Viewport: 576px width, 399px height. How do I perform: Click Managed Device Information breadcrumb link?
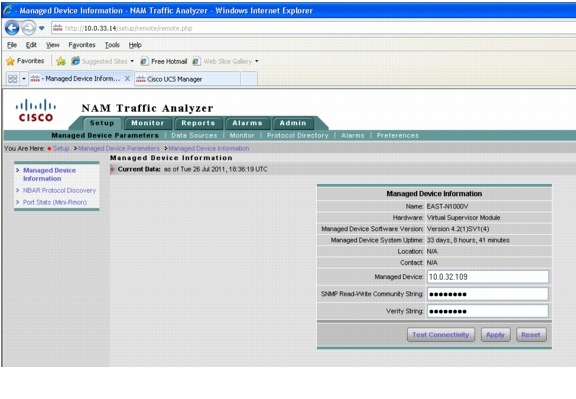pos(209,148)
